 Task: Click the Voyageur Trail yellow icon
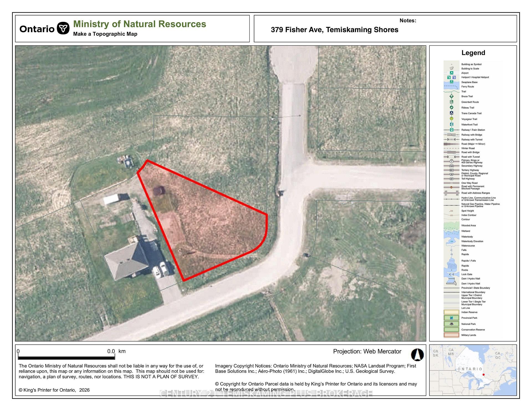click(x=451, y=119)
